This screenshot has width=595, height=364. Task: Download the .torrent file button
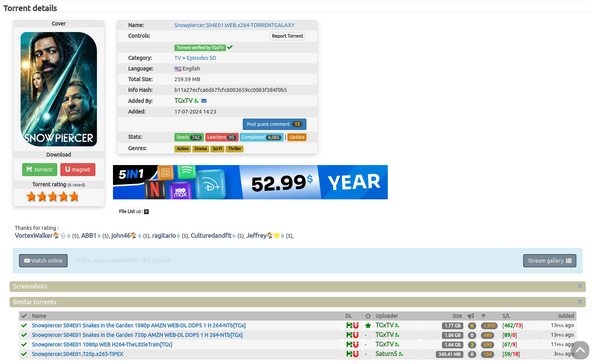pyautogui.click(x=40, y=170)
